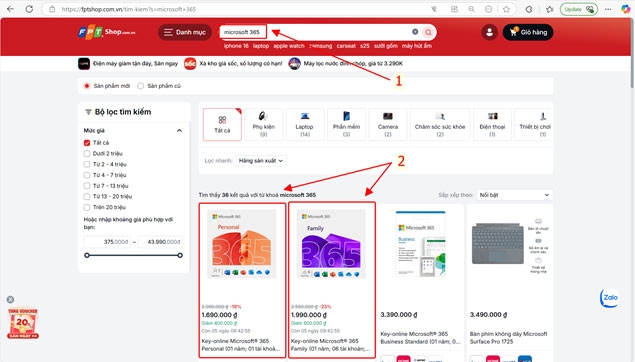Open the Hãng sản xuất quick filter dropdown
The image size is (635, 362).
tap(261, 161)
